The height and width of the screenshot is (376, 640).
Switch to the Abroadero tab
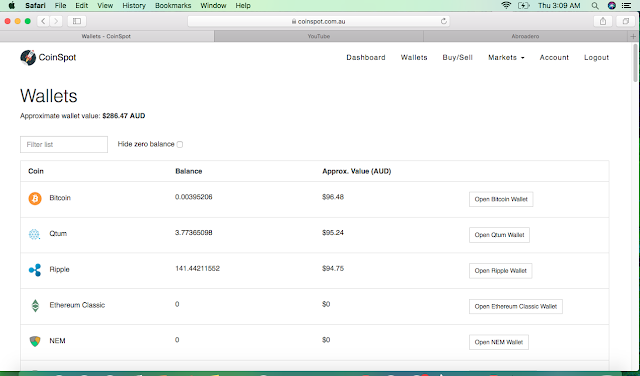[x=525, y=36]
